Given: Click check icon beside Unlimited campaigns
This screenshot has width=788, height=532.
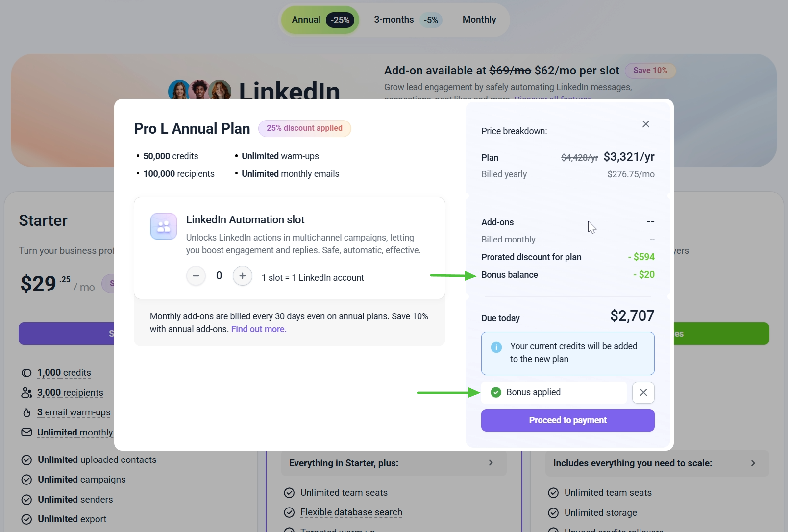Looking at the screenshot, I should coord(27,480).
